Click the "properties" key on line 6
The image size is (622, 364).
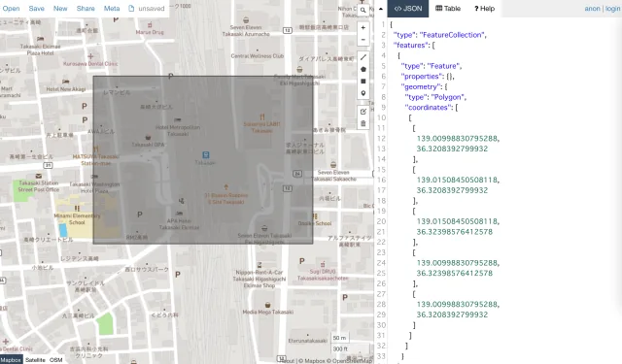coord(421,76)
